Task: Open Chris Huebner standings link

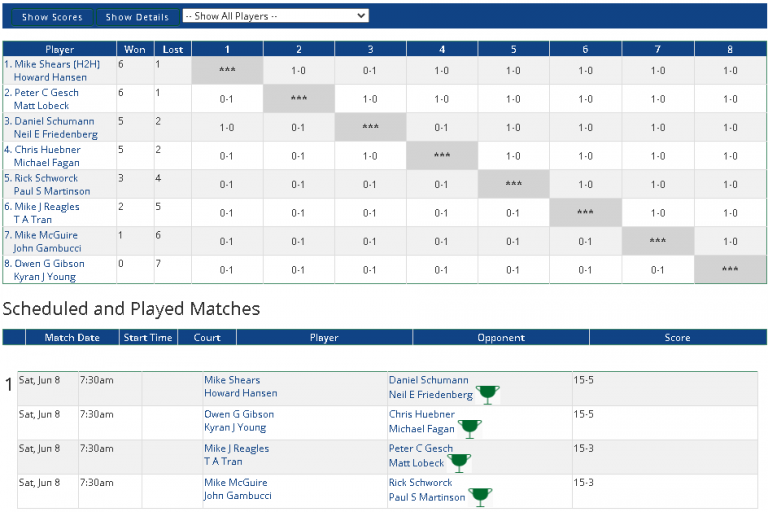Action: click(x=47, y=149)
